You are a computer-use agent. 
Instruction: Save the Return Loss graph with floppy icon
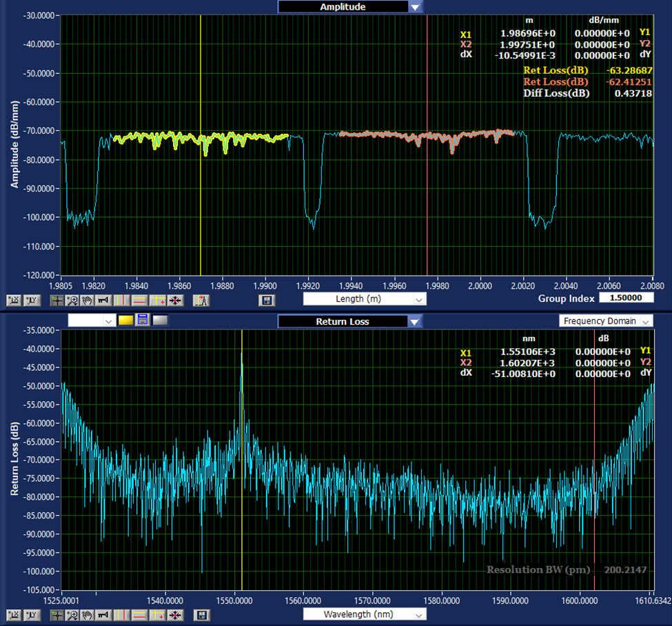click(x=201, y=615)
